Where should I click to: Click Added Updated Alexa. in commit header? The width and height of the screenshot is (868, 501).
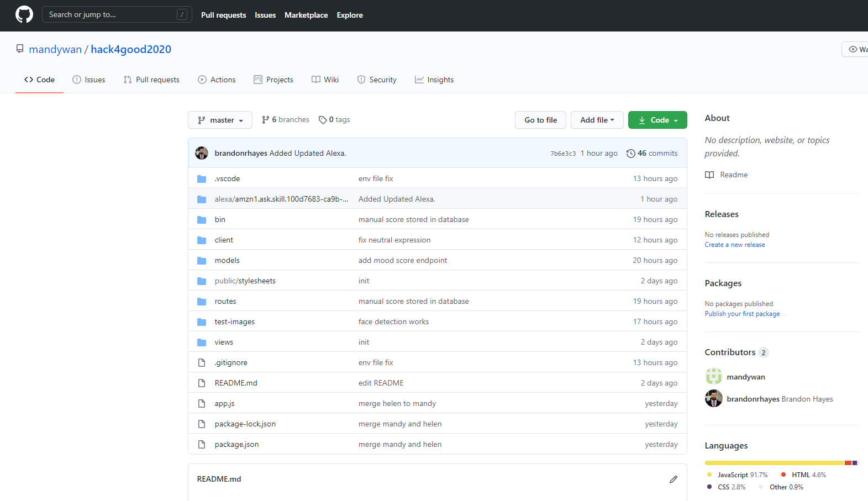click(308, 154)
